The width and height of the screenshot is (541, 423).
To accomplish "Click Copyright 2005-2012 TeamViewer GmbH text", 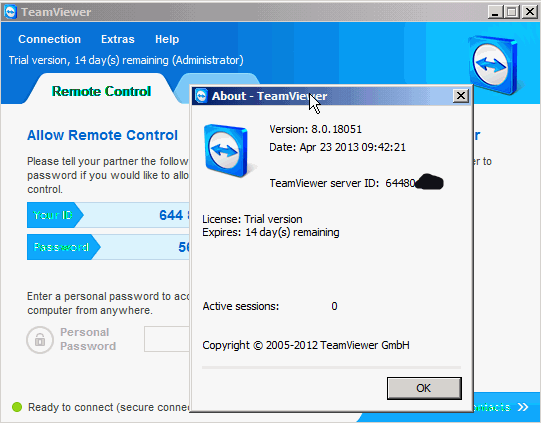I will pos(306,345).
